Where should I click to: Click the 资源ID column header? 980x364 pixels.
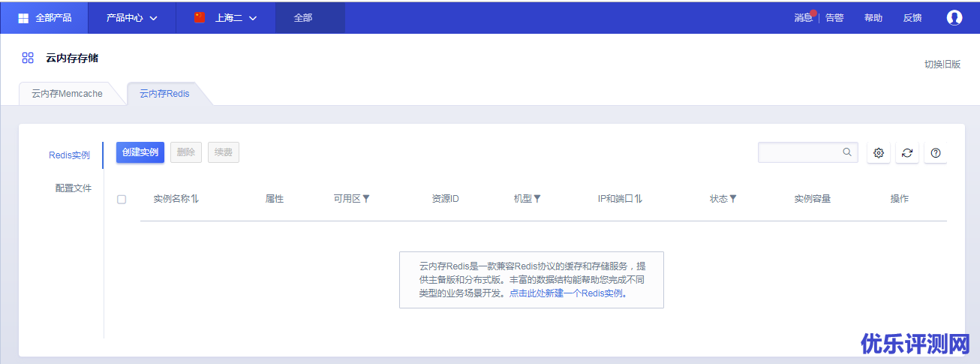[445, 199]
